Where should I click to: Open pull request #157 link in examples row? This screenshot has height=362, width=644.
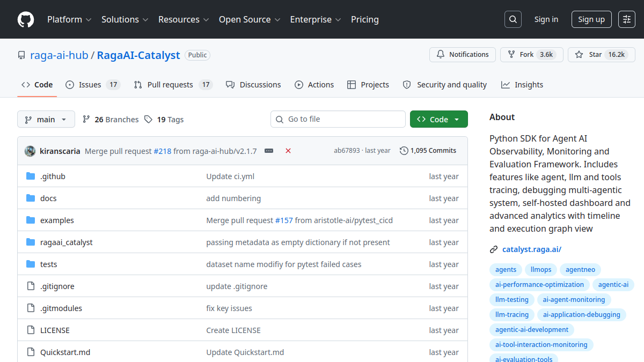(284, 220)
